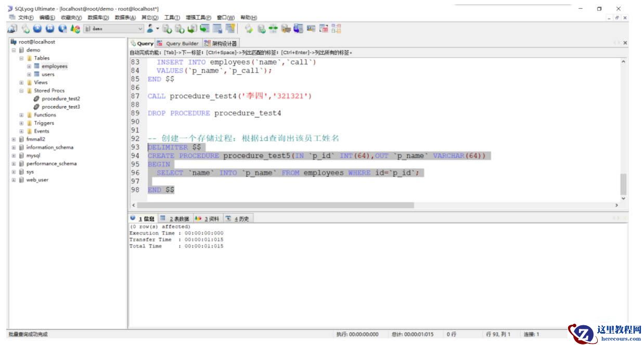
Task: Select the employees table icon in tree
Action: coord(37,67)
